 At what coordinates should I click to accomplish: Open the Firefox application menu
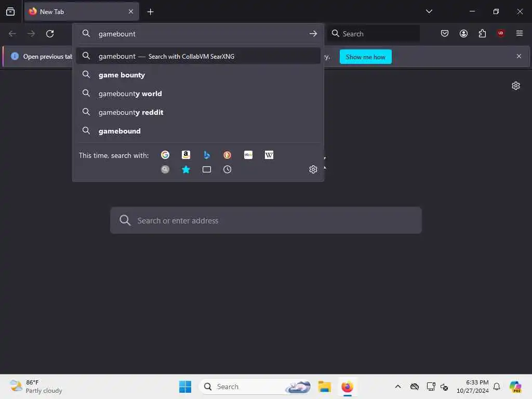coord(519,33)
